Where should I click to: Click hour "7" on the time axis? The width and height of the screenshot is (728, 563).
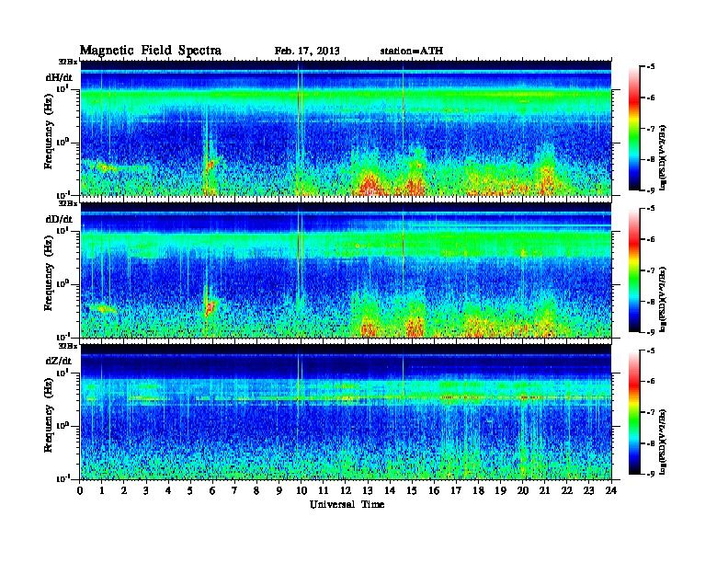pyautogui.click(x=234, y=490)
